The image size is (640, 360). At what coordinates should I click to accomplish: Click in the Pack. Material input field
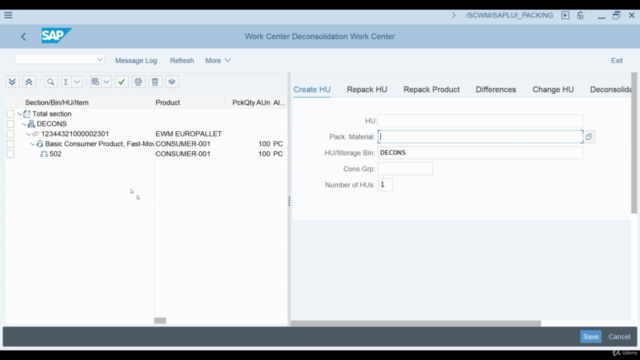tap(480, 137)
